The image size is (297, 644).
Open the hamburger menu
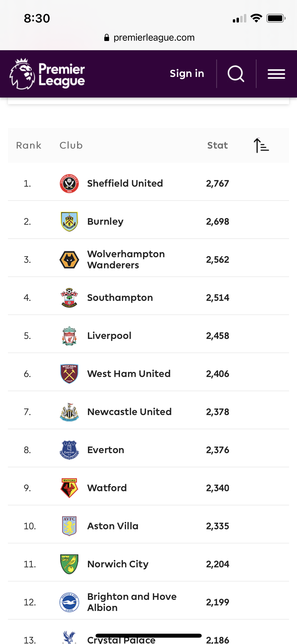click(x=276, y=74)
